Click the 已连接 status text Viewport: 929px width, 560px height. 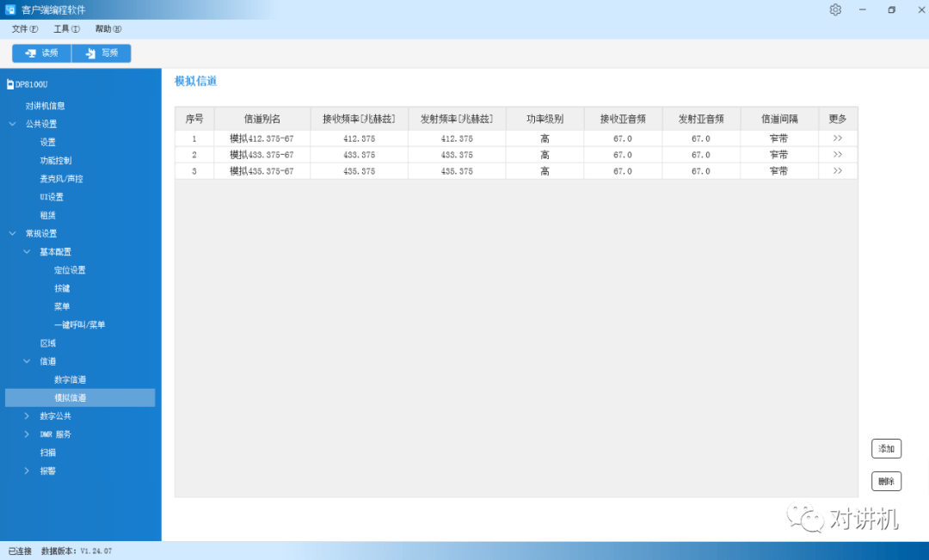click(x=20, y=551)
